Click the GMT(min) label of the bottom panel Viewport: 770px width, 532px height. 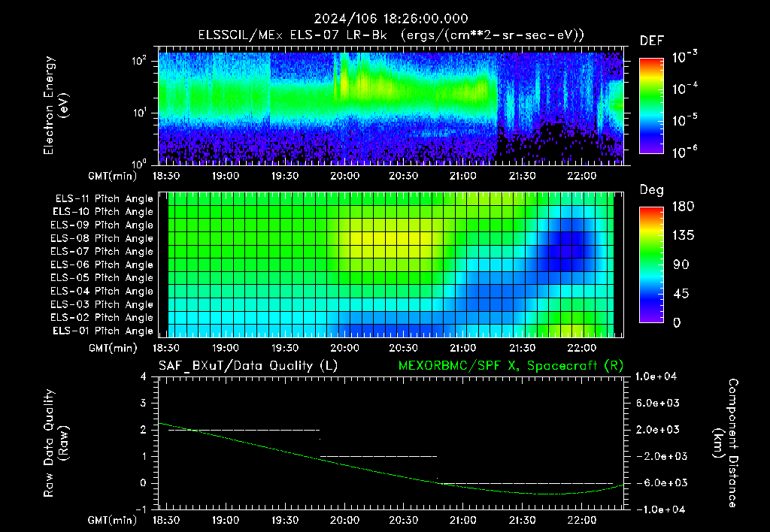(112, 520)
